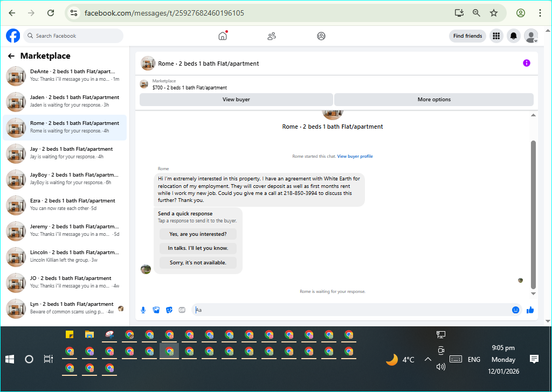Open Ezra conversation

[65, 205]
